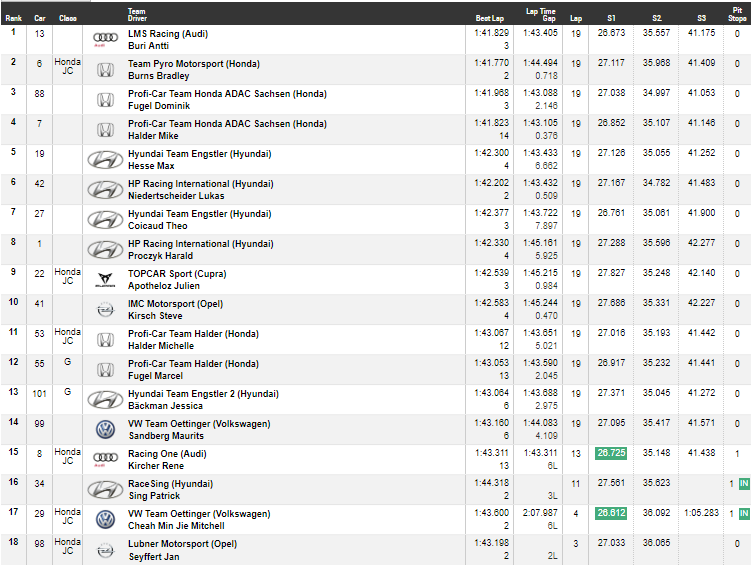Click the green S1 time 26.612
This screenshot has width=755, height=565.
611,513
